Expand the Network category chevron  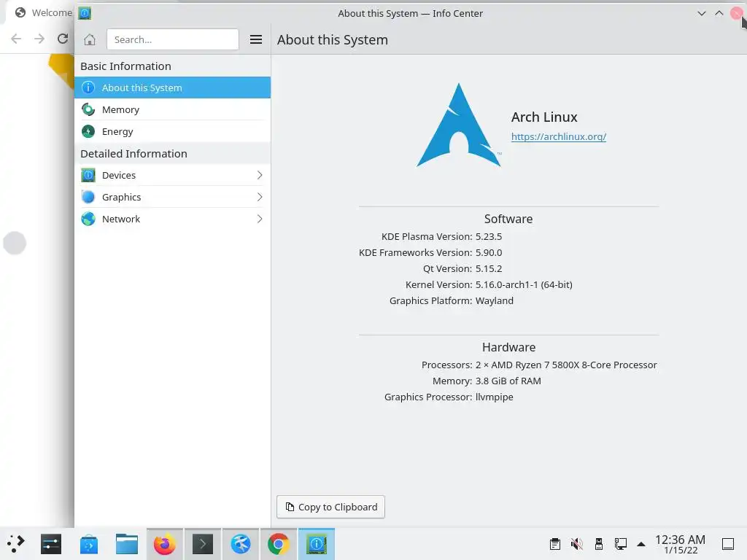click(260, 219)
